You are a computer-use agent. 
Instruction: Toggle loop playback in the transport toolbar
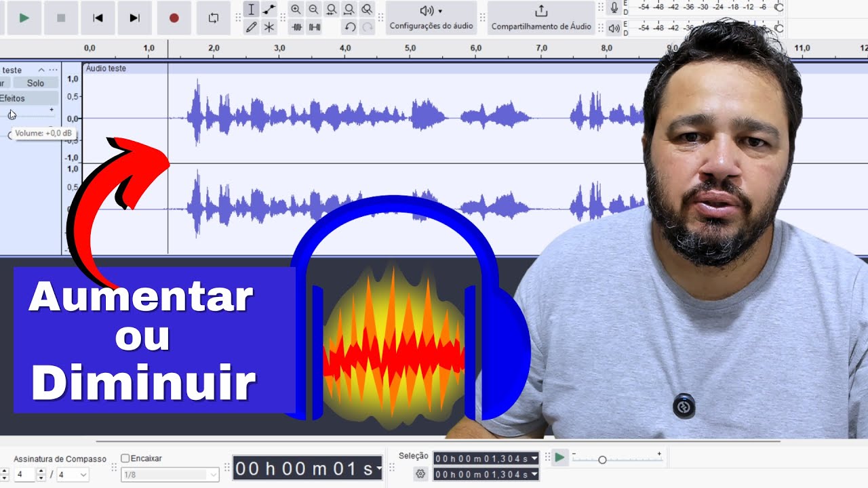[214, 18]
